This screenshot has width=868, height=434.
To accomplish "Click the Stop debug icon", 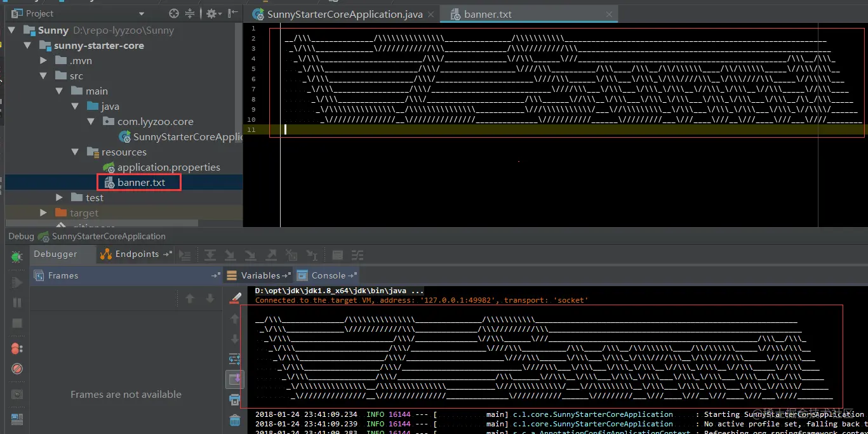I will pos(17,324).
